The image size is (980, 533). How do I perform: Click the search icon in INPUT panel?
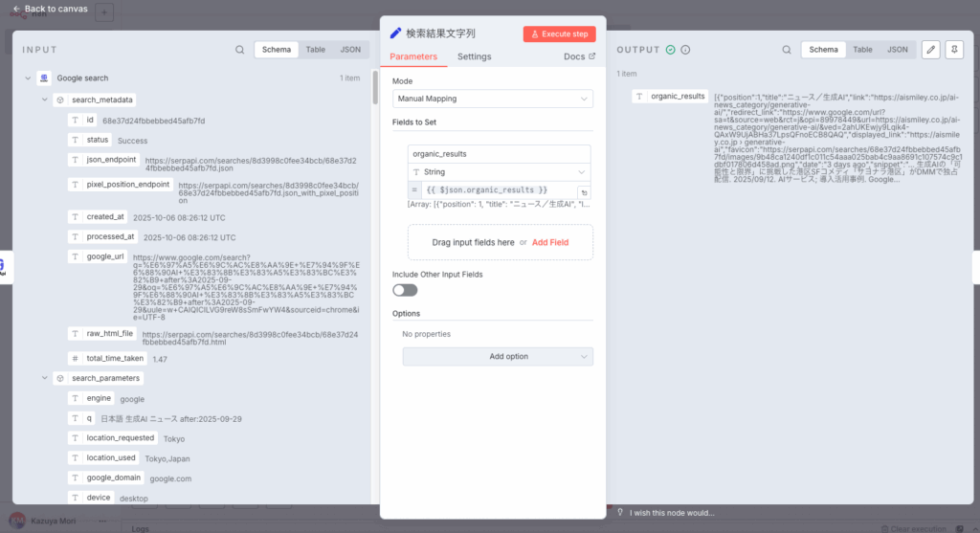(239, 50)
